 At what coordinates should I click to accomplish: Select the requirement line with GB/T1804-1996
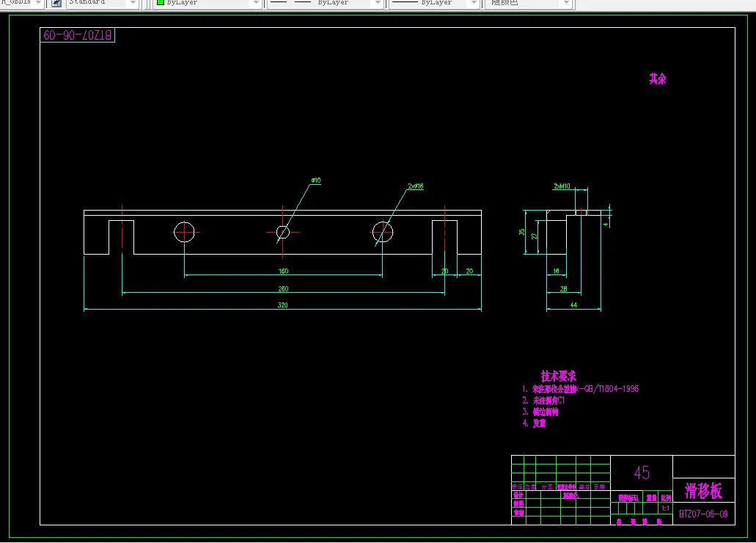point(581,389)
